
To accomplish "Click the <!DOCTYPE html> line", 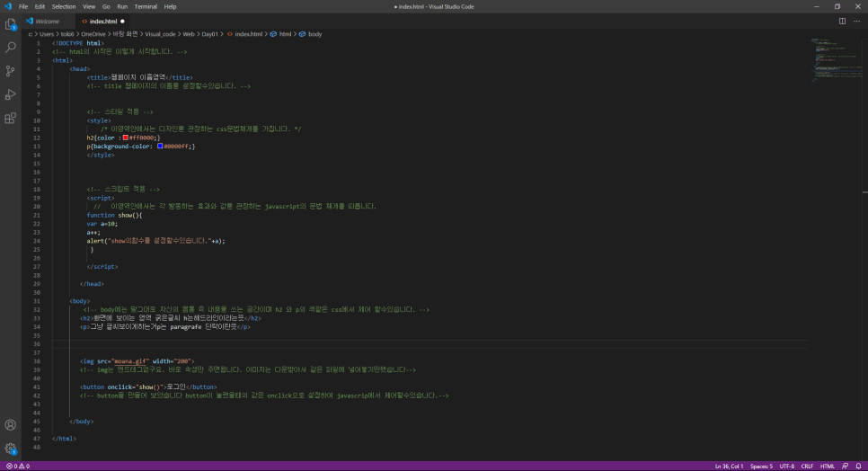I will (x=77, y=43).
